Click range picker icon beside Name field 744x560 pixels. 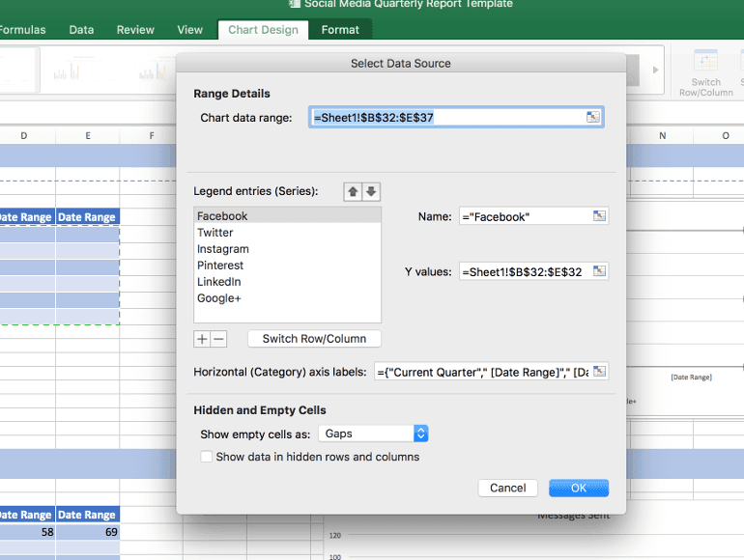point(599,216)
